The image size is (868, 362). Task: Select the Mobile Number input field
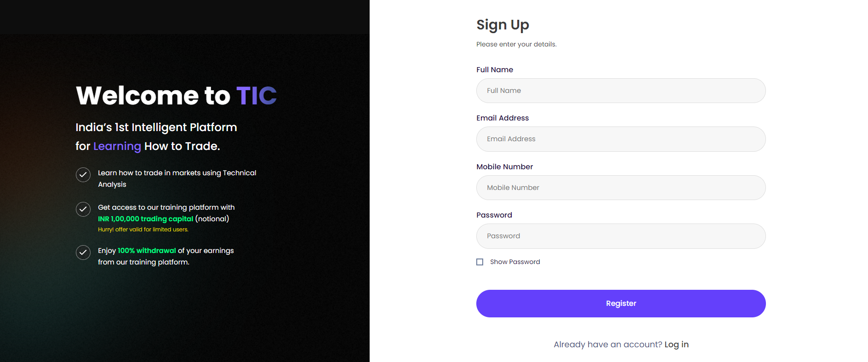pos(621,188)
